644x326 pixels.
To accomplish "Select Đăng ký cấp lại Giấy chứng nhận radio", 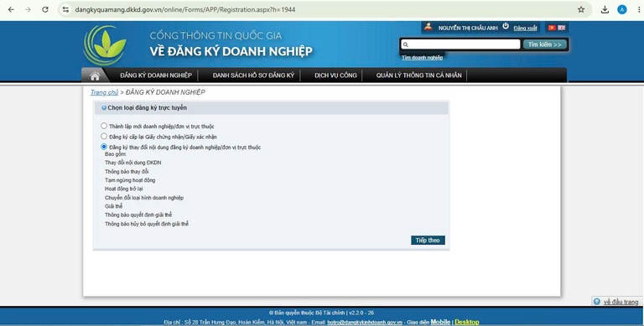I will [104, 137].
